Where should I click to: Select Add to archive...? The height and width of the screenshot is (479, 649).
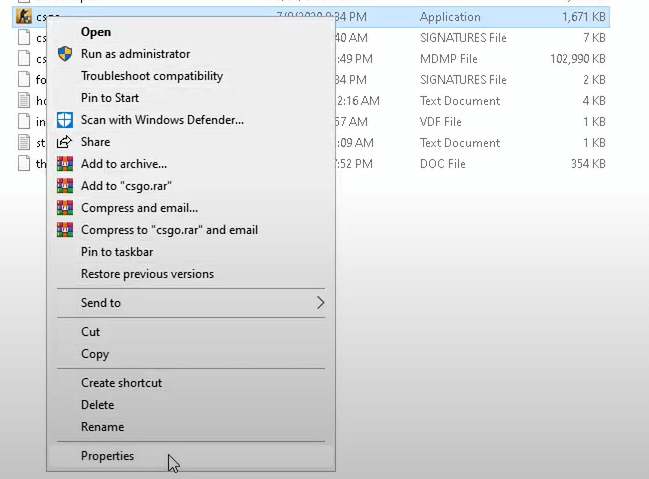coord(191,164)
